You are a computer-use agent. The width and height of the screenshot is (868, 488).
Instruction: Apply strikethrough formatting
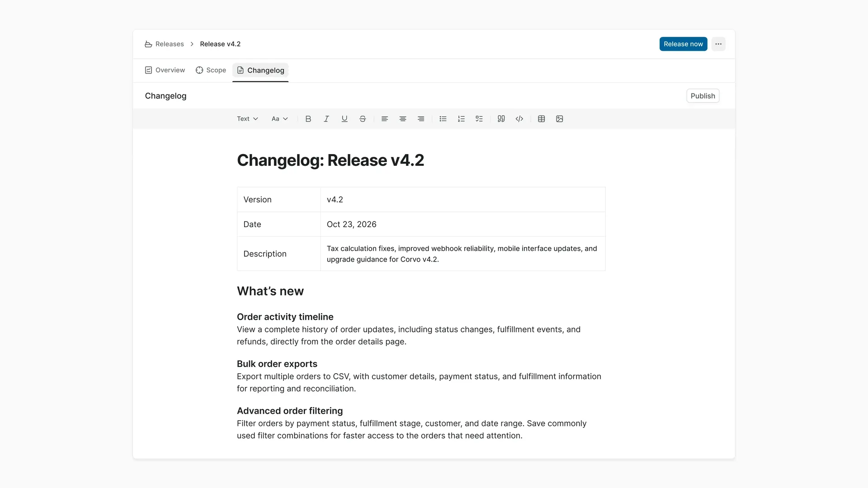[363, 119]
